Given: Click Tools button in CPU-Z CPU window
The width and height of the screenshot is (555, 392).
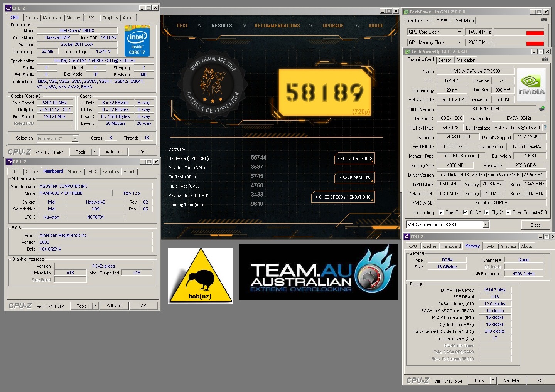Looking at the screenshot, I should pos(81,152).
